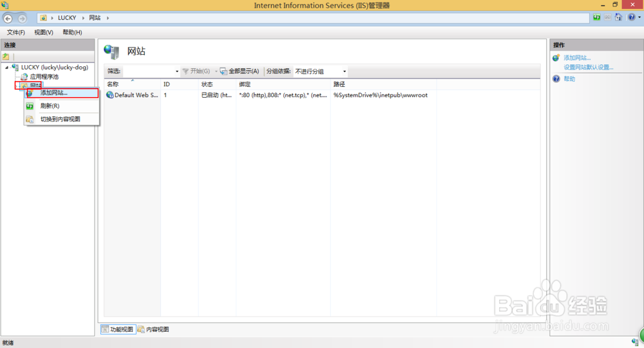Click 帮助 link in 操作 panel

(x=569, y=78)
